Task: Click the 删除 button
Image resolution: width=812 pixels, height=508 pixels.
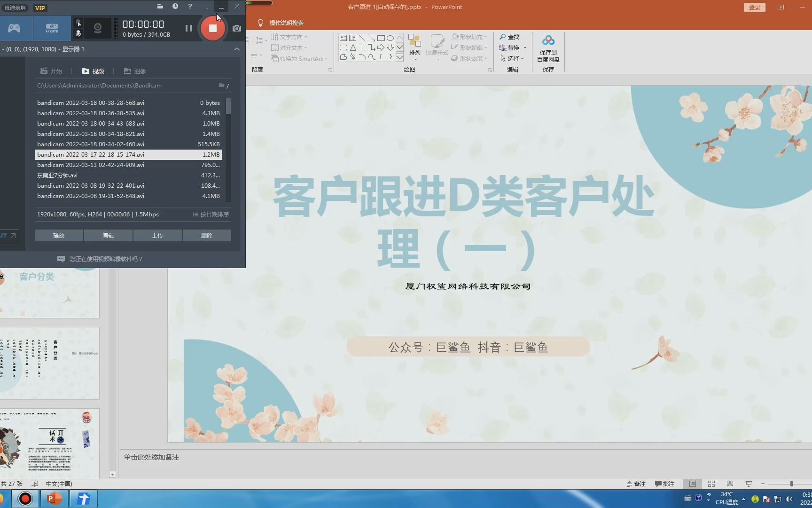Action: (x=207, y=235)
